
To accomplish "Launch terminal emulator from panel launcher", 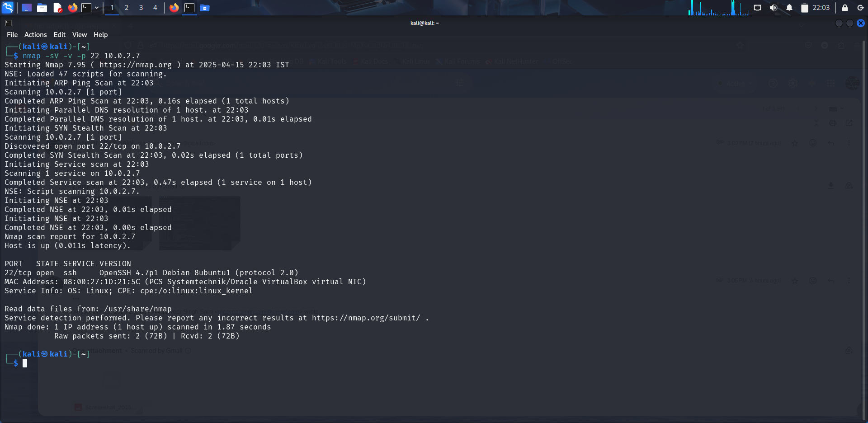I will [86, 8].
